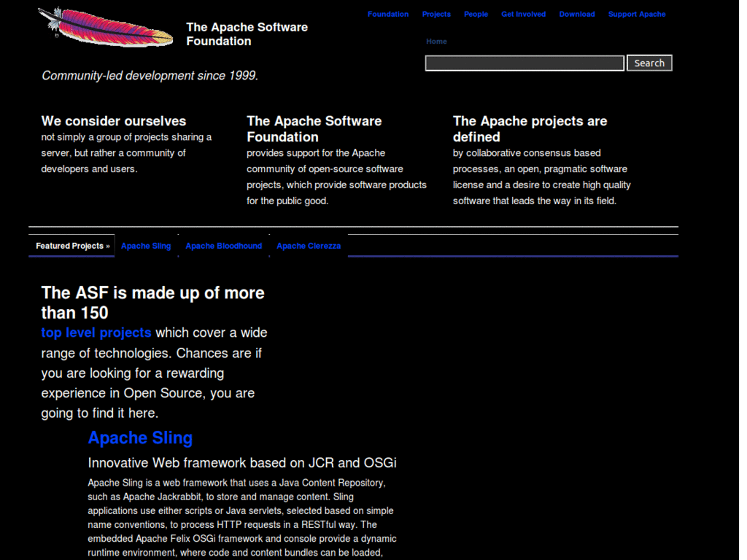The image size is (747, 560).
Task: Follow the top level projects link
Action: [x=96, y=332]
